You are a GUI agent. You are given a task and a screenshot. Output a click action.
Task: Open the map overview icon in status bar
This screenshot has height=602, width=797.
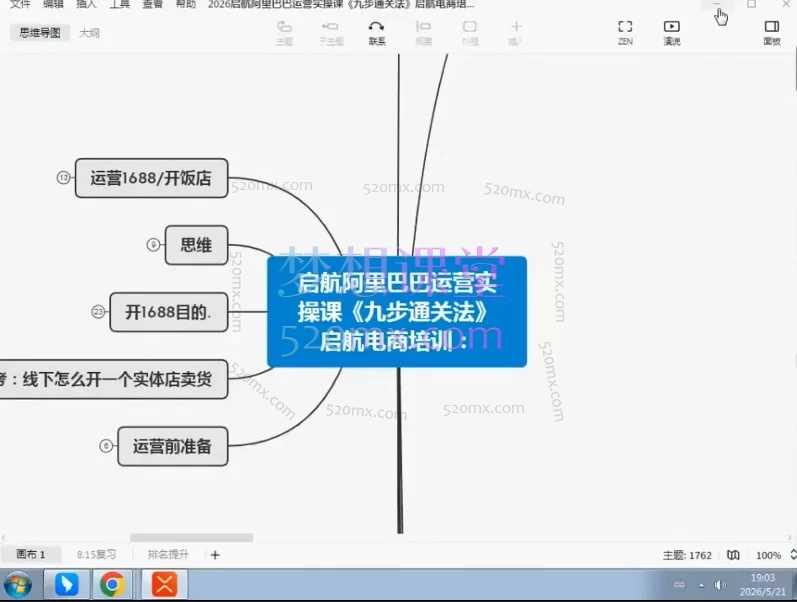coord(733,555)
